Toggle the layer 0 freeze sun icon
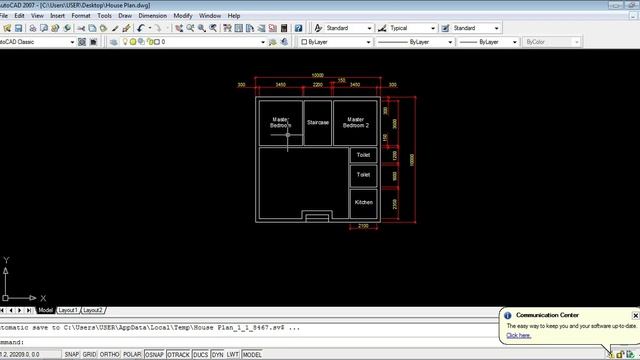The width and height of the screenshot is (640, 360). [x=133, y=42]
